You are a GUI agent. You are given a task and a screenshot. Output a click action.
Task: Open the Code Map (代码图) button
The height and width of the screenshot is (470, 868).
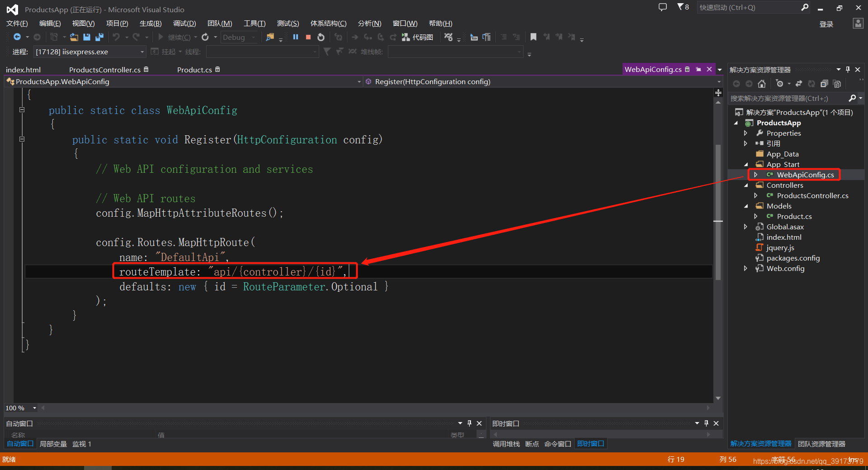[418, 37]
